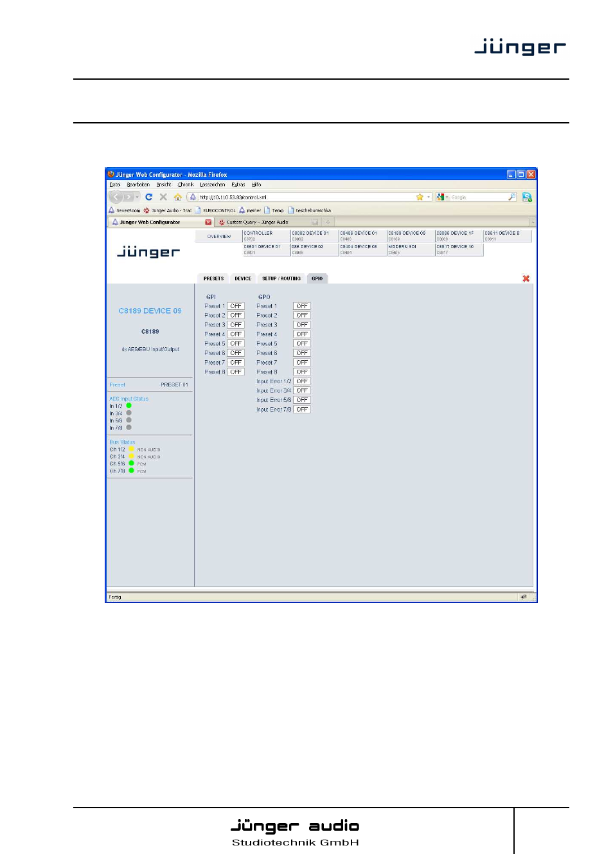This screenshot has height=868, width=613.
Task: Toggle GPO Input Error 1/2 switch
Action: coord(302,381)
